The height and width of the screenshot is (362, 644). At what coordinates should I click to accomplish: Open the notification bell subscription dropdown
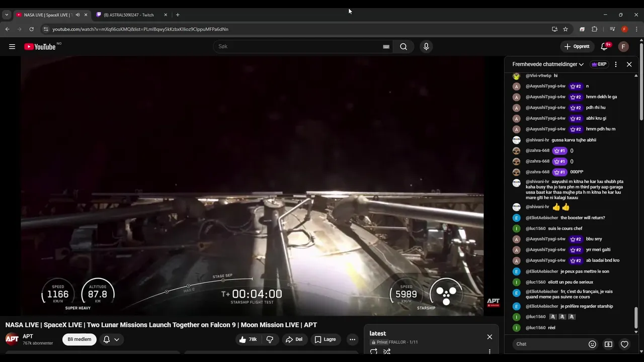coord(111,339)
